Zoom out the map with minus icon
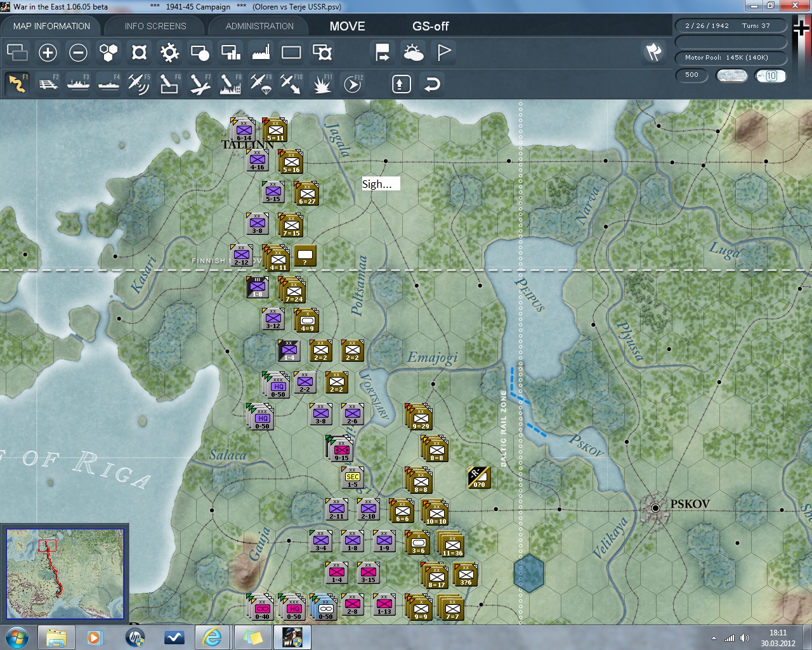The height and width of the screenshot is (650, 812). 78,52
